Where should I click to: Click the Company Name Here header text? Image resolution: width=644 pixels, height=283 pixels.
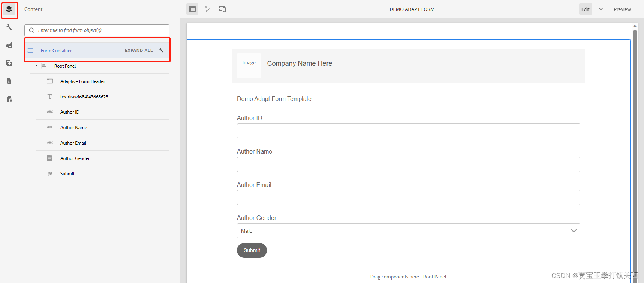tap(300, 63)
